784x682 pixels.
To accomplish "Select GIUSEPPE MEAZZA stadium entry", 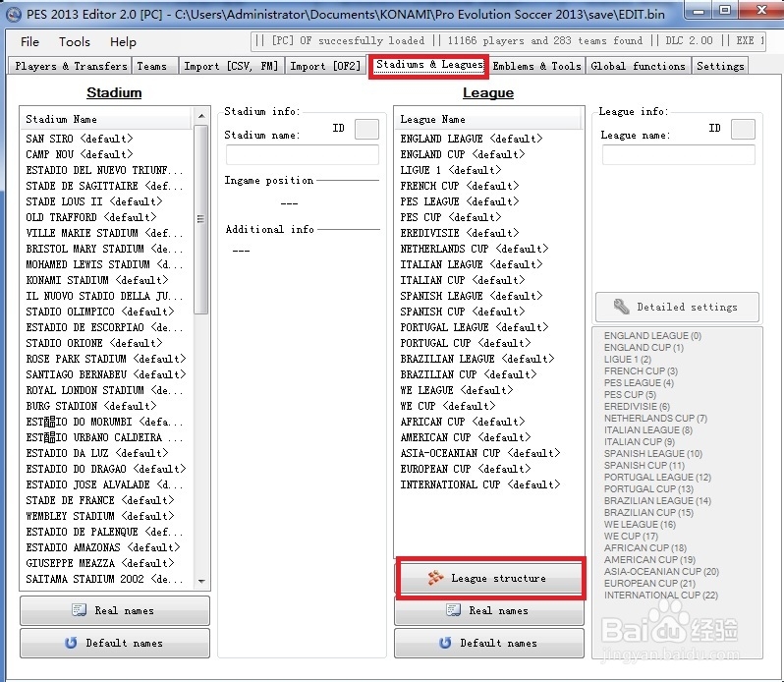I will pyautogui.click(x=100, y=563).
